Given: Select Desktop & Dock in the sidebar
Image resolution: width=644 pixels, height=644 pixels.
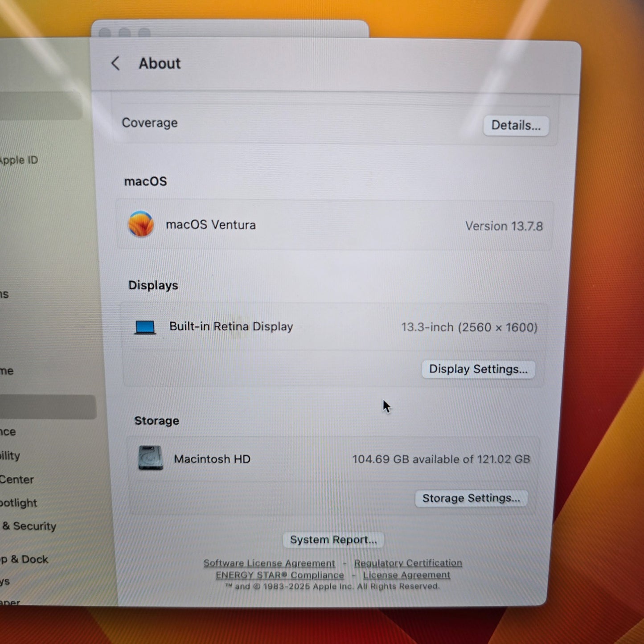Looking at the screenshot, I should (25, 559).
